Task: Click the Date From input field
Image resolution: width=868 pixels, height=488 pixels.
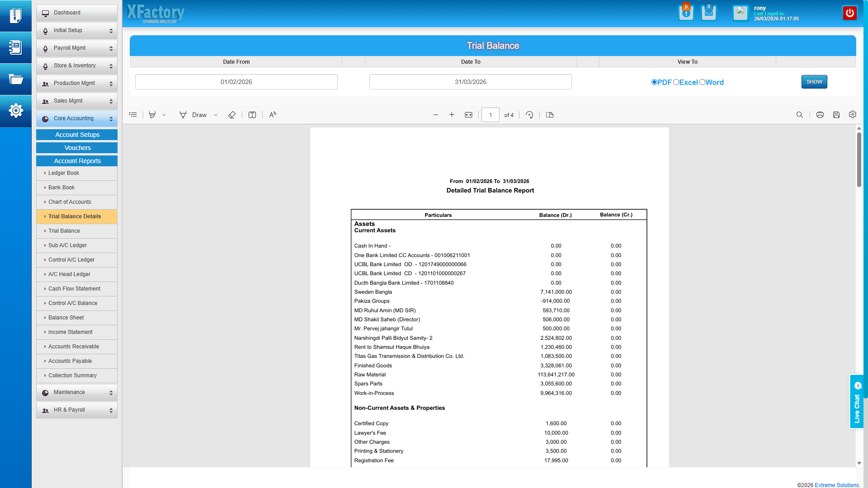Action: tap(236, 82)
